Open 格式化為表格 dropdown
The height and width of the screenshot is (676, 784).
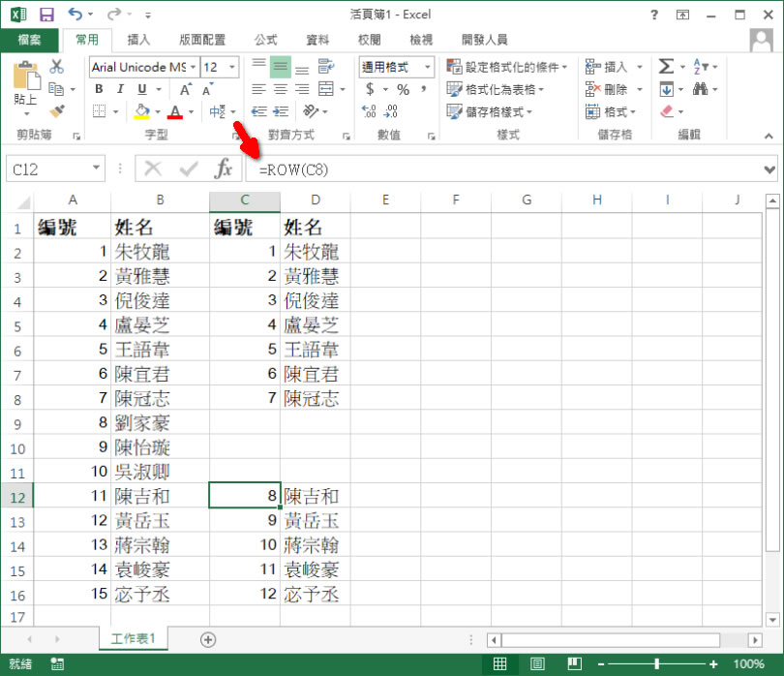pos(495,89)
